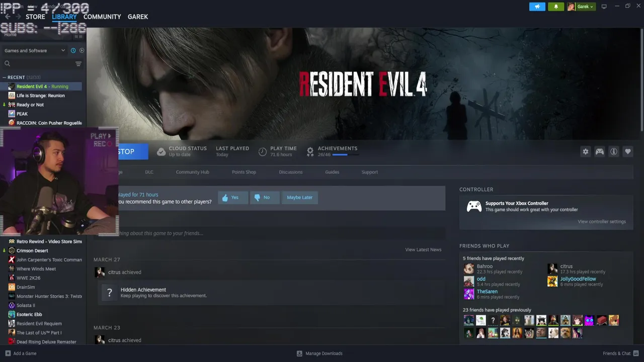Open the Community Hub tab

[192, 172]
